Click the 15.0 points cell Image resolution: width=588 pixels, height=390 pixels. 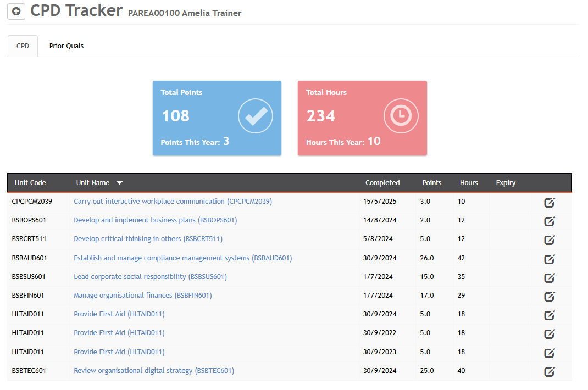427,277
